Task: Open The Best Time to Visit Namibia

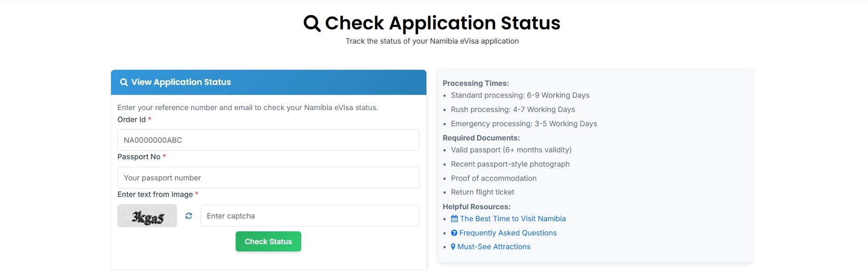Action: [x=513, y=219]
